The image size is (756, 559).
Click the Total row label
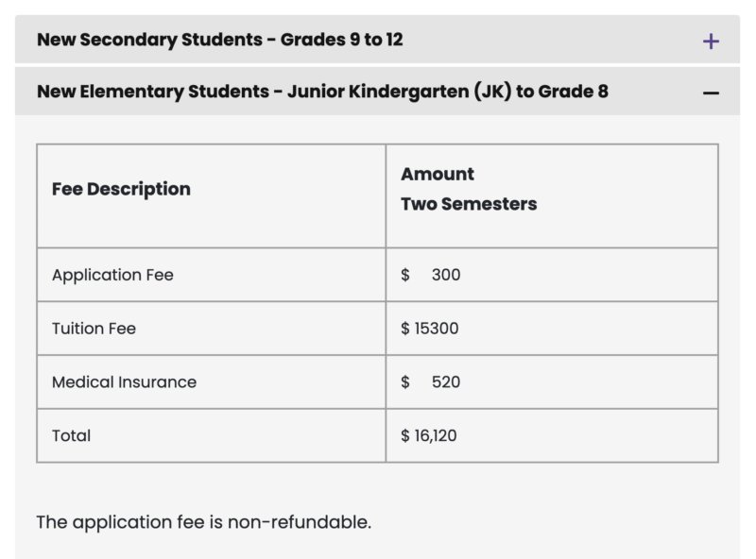coord(72,435)
